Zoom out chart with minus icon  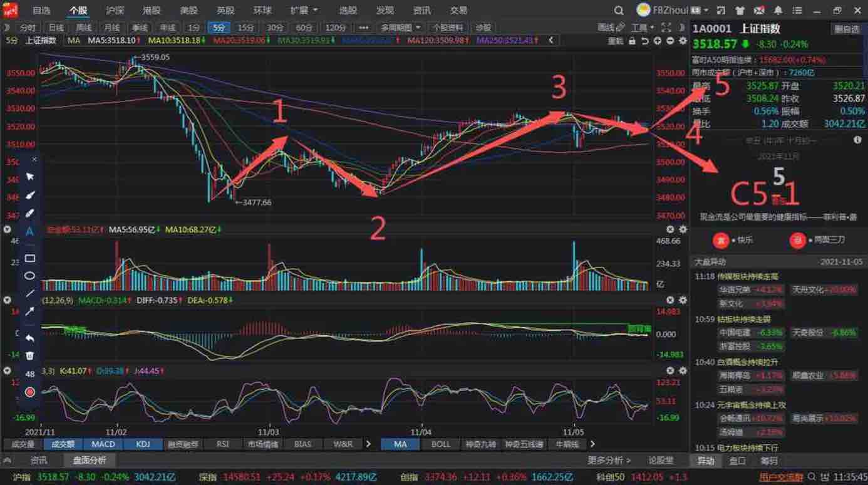(670, 40)
